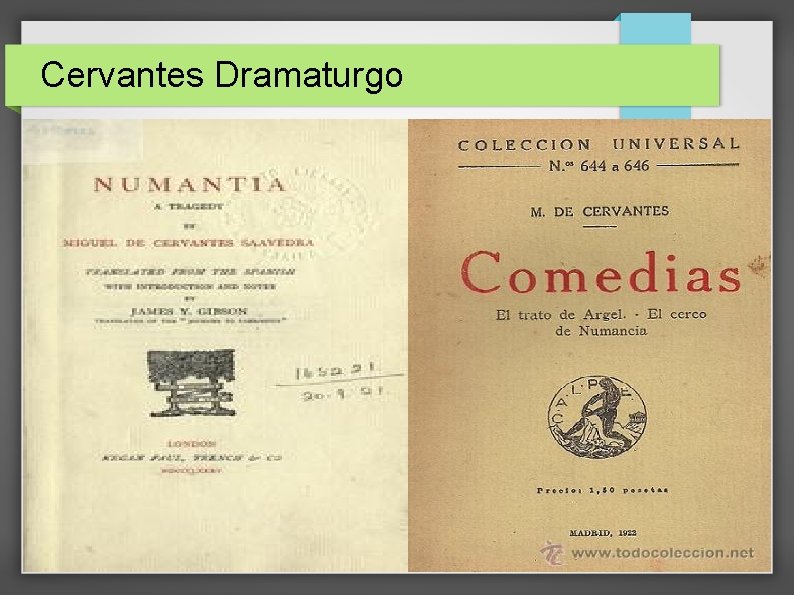Image resolution: width=794 pixels, height=595 pixels.
Task: Click 'MIGUEL DE CERVANTES SAAVEDRA' line
Action: tap(188, 243)
